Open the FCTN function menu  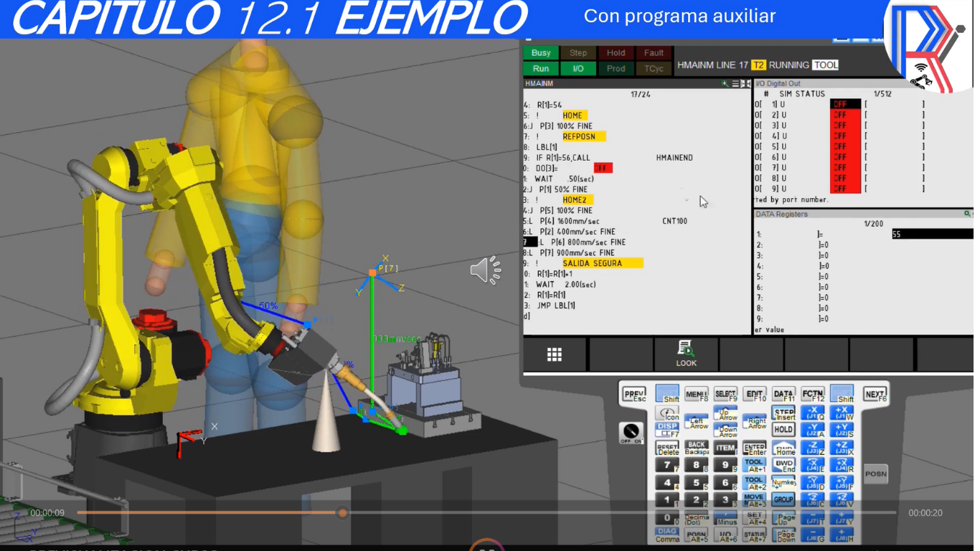pyautogui.click(x=813, y=395)
